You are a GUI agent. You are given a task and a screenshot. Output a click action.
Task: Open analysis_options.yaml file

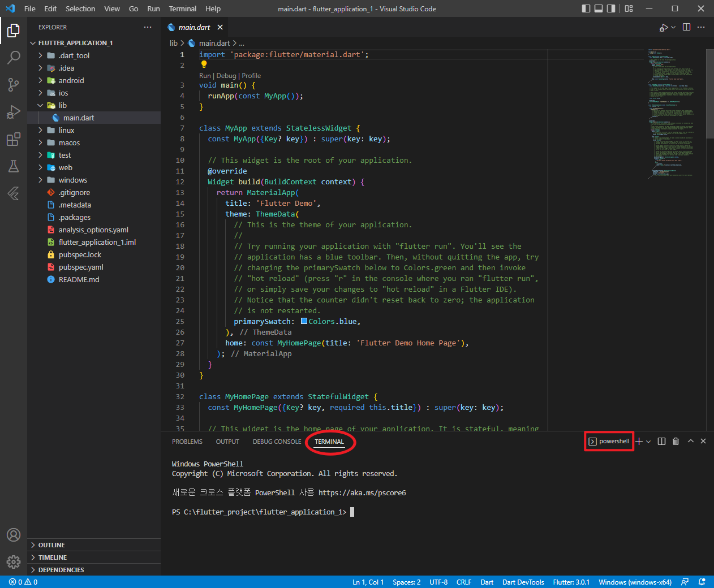(x=93, y=230)
